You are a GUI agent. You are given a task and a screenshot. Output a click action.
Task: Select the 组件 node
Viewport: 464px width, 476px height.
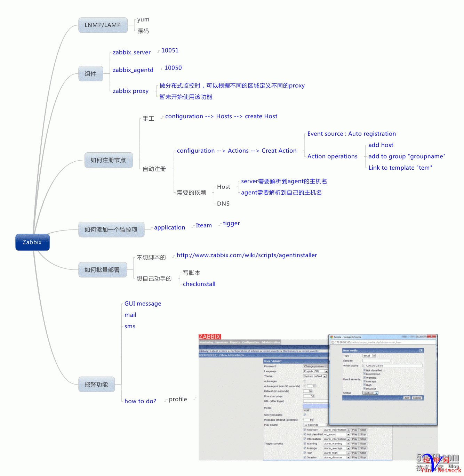(x=91, y=74)
